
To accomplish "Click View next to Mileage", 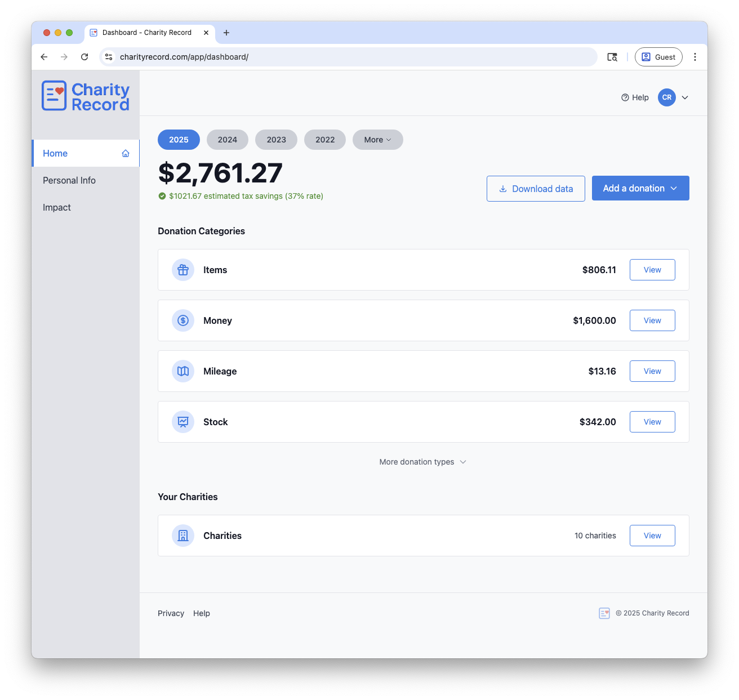I will (652, 371).
